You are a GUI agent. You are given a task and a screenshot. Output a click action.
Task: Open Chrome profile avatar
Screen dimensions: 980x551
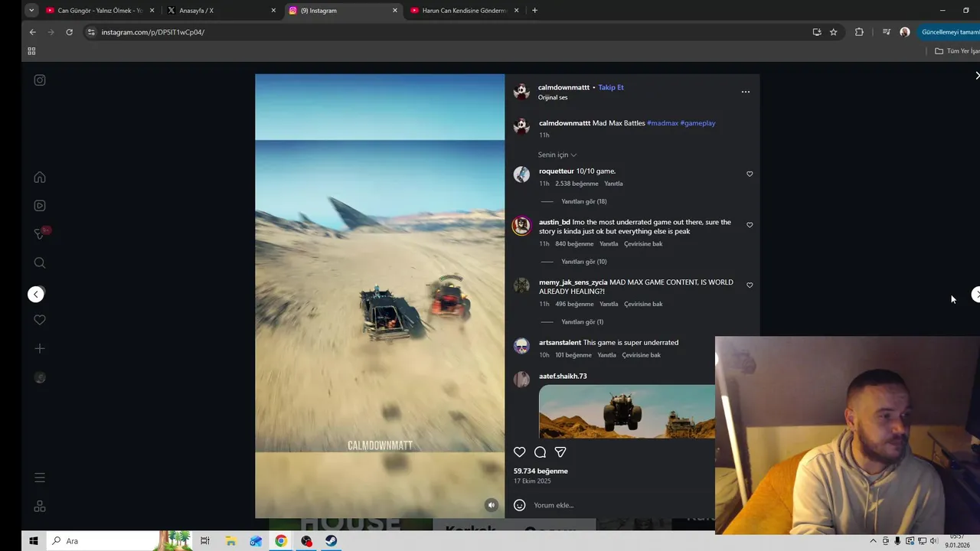click(905, 32)
